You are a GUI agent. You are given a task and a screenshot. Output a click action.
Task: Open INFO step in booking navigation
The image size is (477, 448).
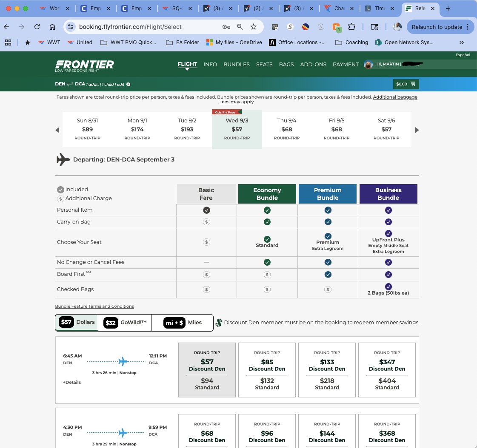click(210, 65)
